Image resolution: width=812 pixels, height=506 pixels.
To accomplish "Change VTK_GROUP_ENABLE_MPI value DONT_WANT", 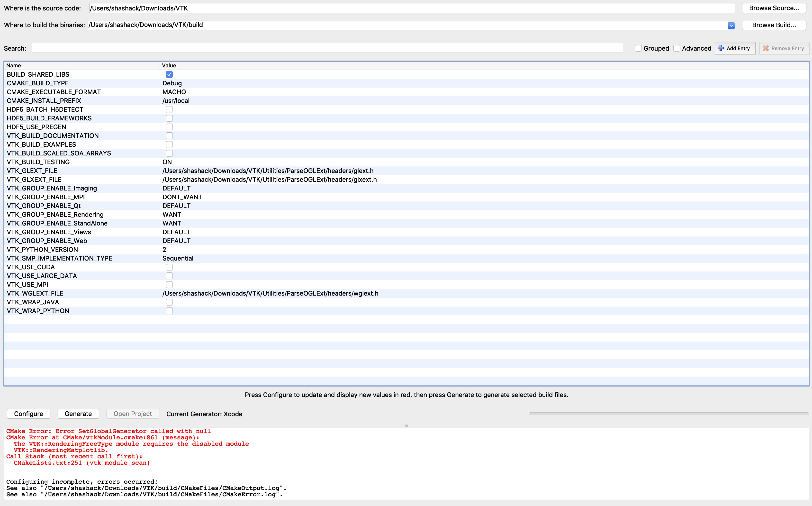I will (182, 197).
